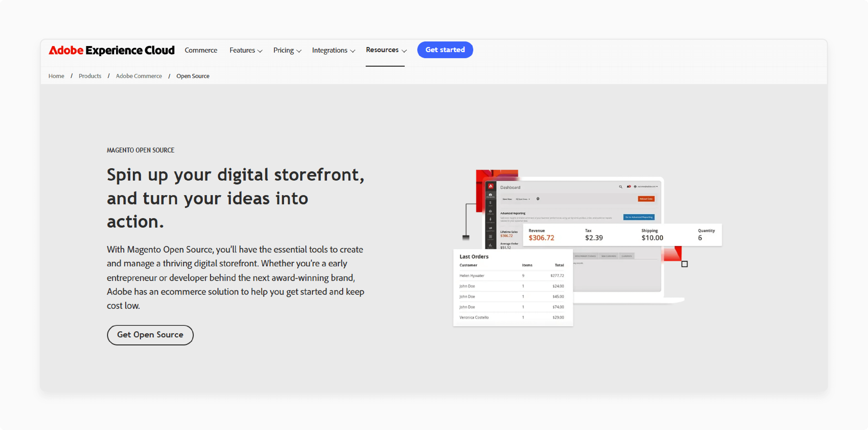Click the Get Open Source button
This screenshot has height=430, width=868.
pyautogui.click(x=149, y=334)
